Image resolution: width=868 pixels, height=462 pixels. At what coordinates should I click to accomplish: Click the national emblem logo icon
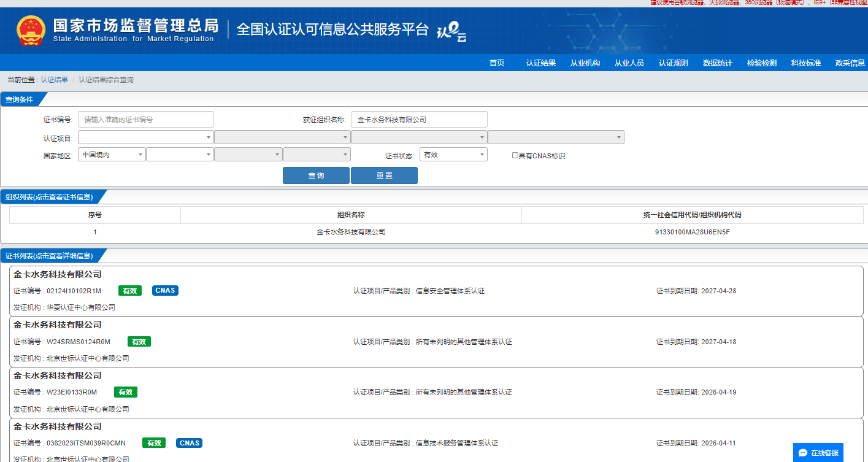(x=31, y=31)
